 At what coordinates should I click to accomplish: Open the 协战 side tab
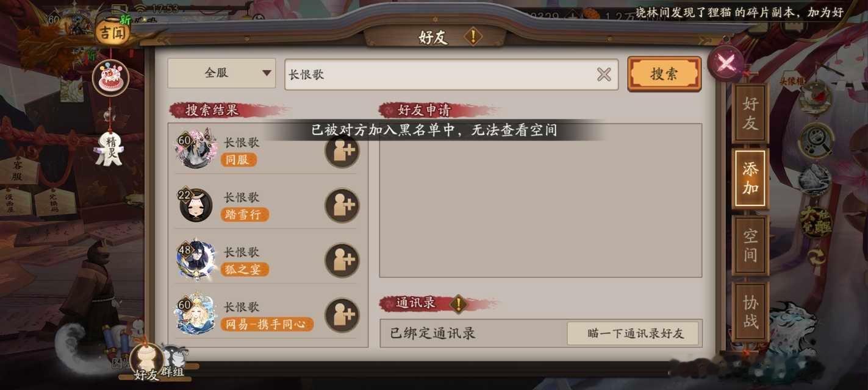tap(750, 311)
